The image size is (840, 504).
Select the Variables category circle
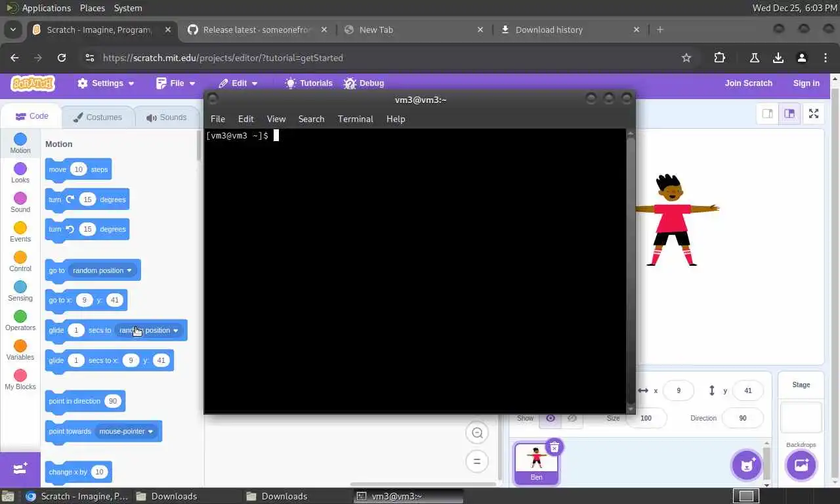pos(20,346)
